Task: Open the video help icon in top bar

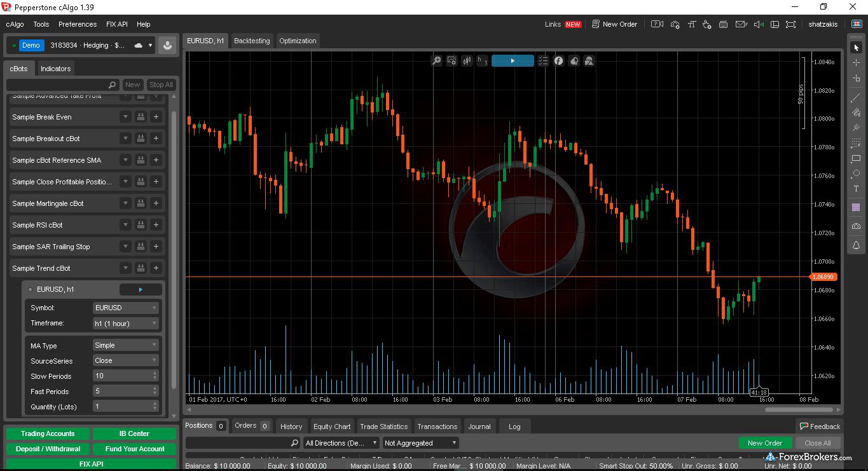Action: (x=658, y=24)
